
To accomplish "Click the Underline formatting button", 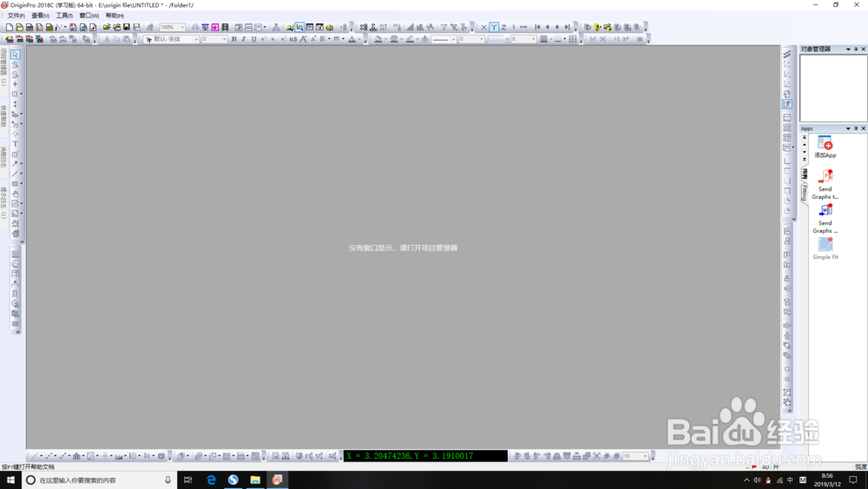I will click(x=253, y=39).
